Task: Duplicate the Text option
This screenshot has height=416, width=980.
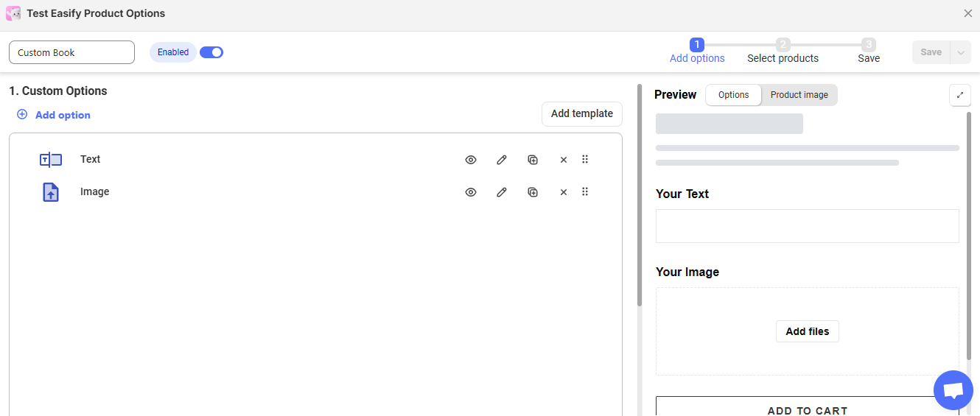Action: [x=533, y=160]
